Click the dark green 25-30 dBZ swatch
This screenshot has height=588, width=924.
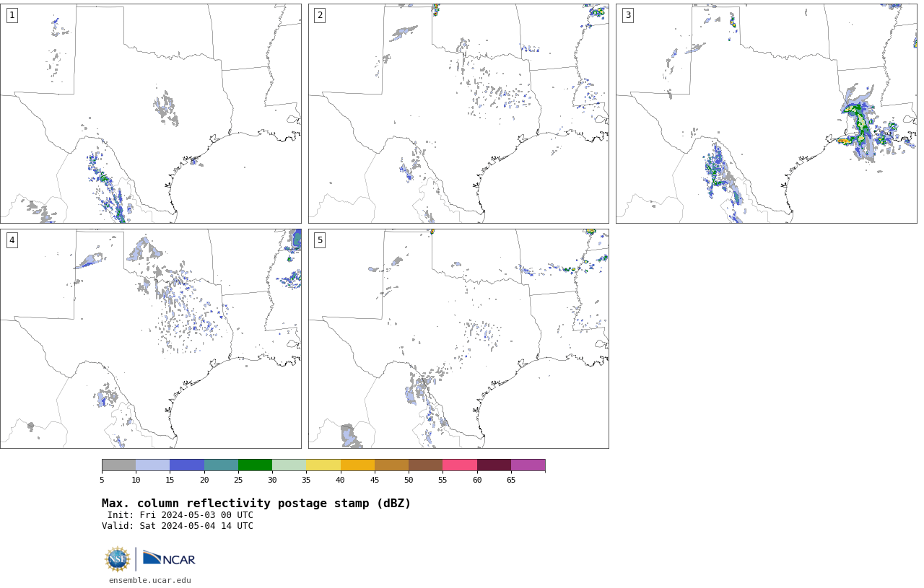[255, 465]
